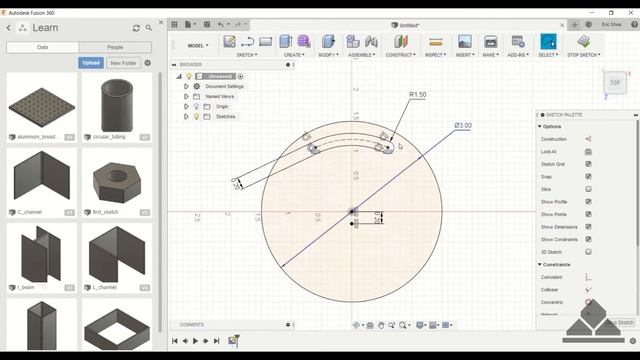Click the Construction line icon
This screenshot has height=360, width=640.
(x=588, y=139)
